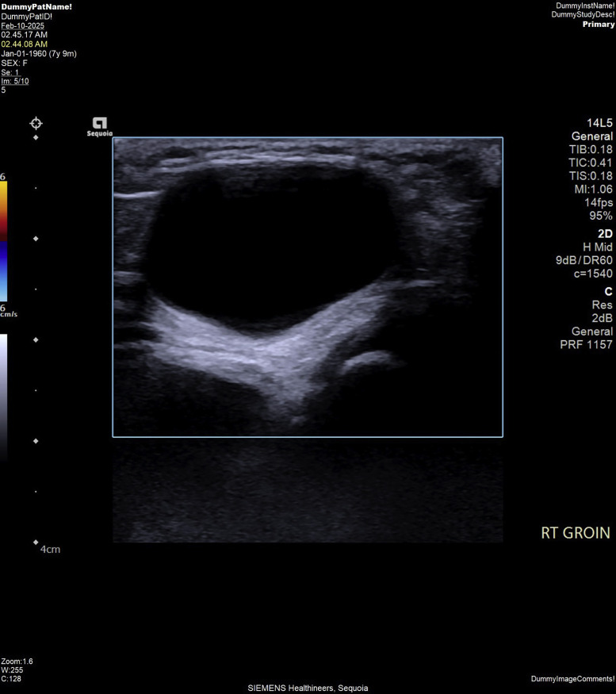Click the 95% power value
This screenshot has height=694, width=616.
click(601, 216)
